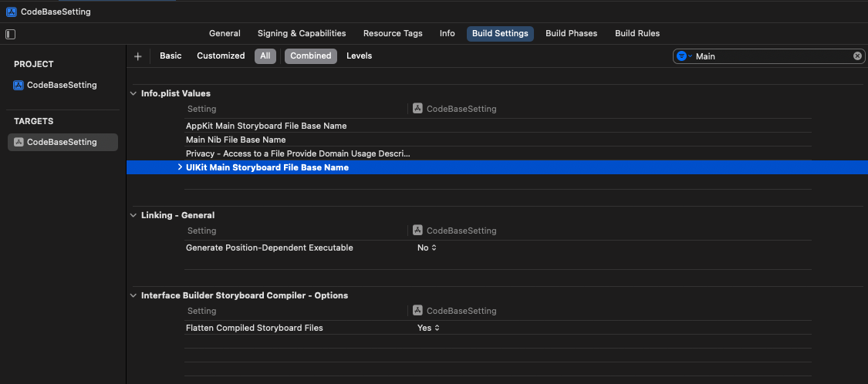Select AppKit Main Storyboard File Base Name row
This screenshot has height=384, width=868.
pos(498,126)
